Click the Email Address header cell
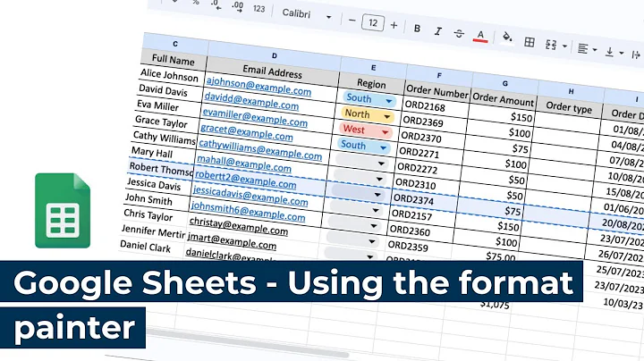The width and height of the screenshot is (644, 361). pyautogui.click(x=272, y=71)
